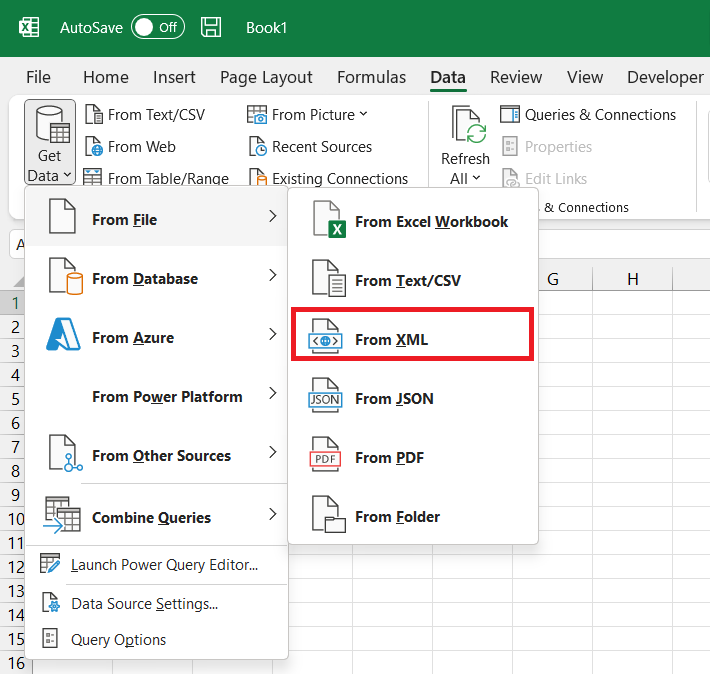Screen dimensions: 710x674
Task: Expand the From Database submenu
Action: click(157, 277)
